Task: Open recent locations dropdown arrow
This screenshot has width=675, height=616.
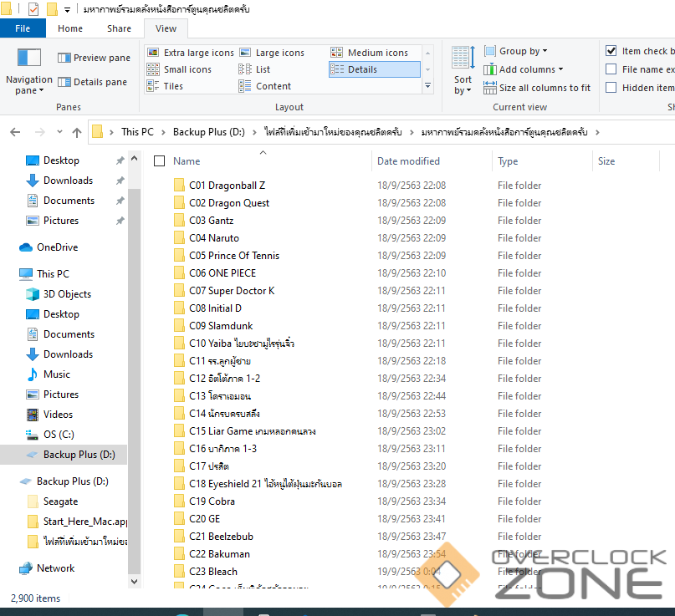Action: pos(59,132)
